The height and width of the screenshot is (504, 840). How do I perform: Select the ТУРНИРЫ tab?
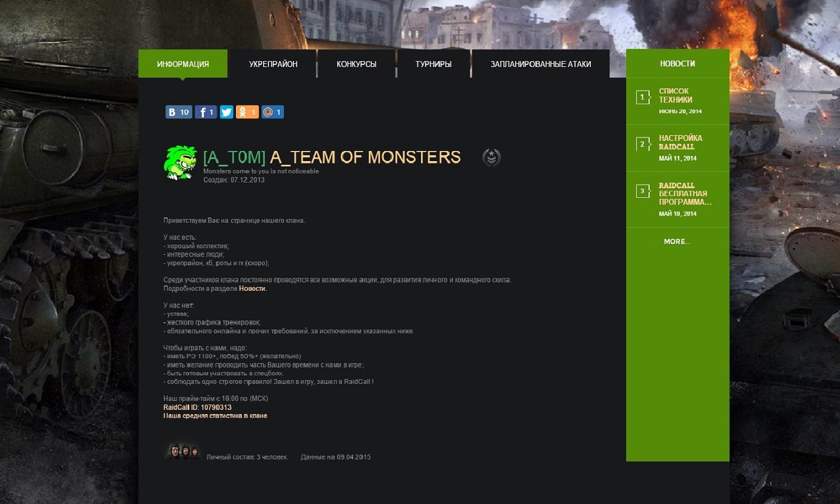click(x=433, y=64)
